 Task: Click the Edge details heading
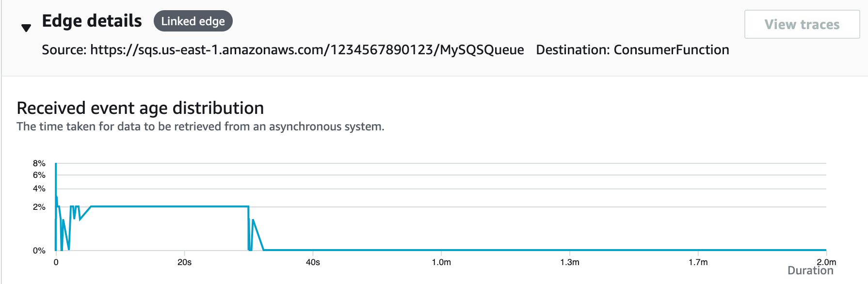(92, 20)
